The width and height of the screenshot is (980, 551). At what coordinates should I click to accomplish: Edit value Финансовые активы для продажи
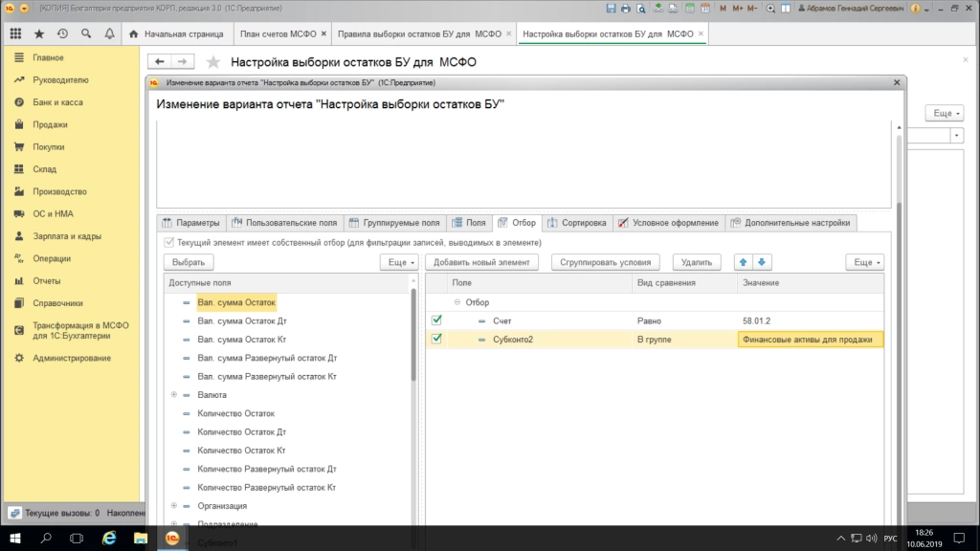tap(811, 340)
